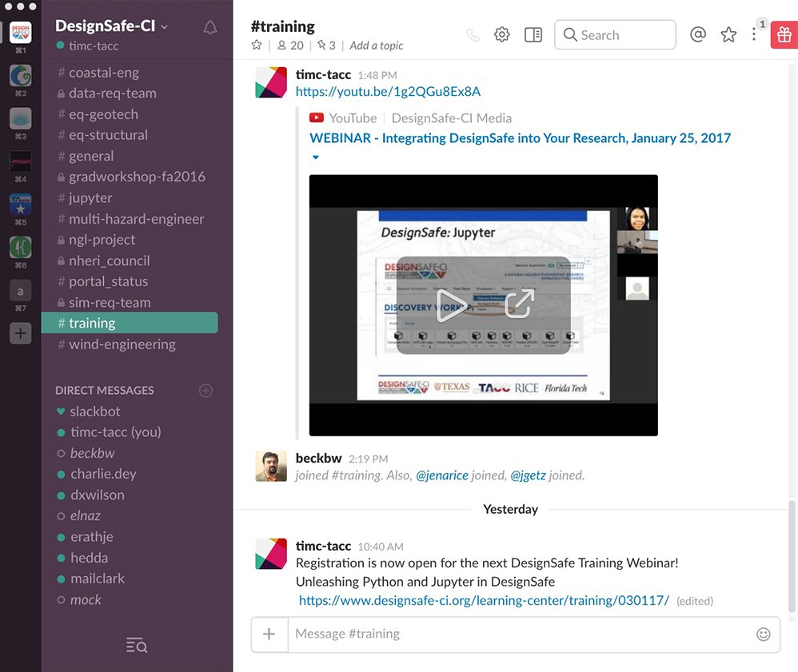The height and width of the screenshot is (672, 798).
Task: Open the What's New gift icon
Action: pyautogui.click(x=784, y=34)
